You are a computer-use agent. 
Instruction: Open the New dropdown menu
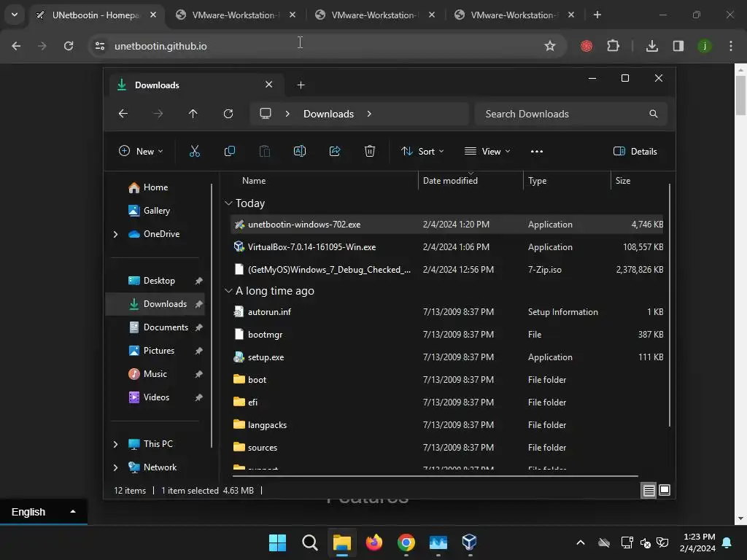pyautogui.click(x=141, y=152)
